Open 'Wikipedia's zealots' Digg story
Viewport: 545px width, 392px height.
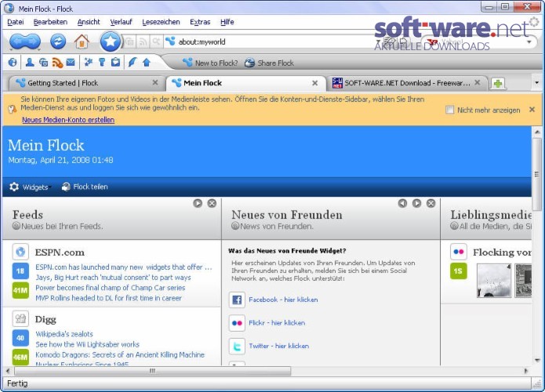point(64,334)
